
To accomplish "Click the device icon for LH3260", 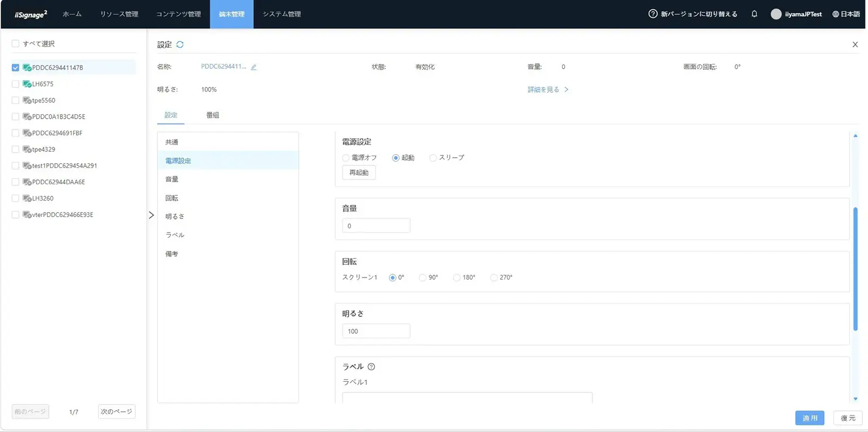I will click(27, 198).
